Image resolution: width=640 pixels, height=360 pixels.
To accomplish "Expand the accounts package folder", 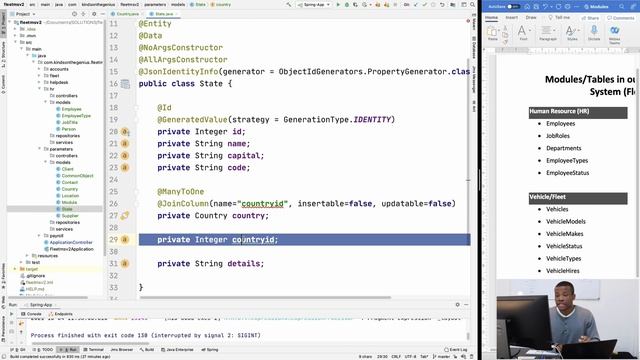I will pos(40,69).
